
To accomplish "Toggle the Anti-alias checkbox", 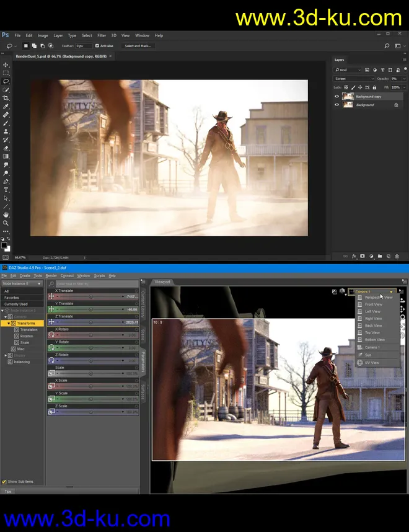I will pyautogui.click(x=97, y=46).
